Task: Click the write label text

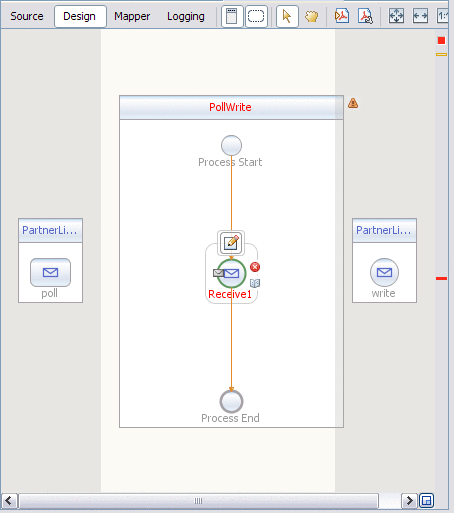Action: tap(383, 293)
